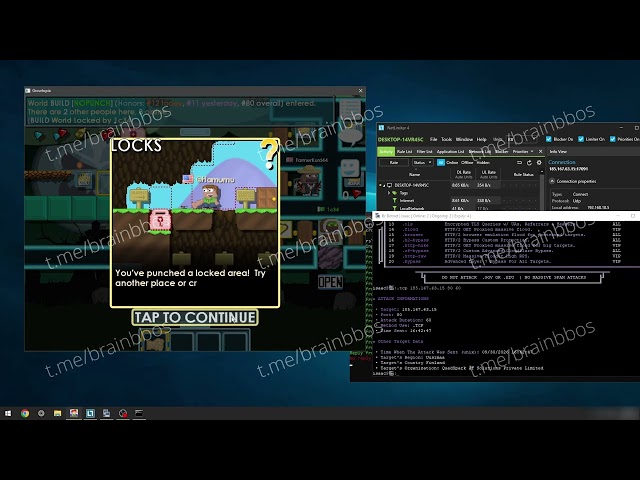The image size is (640, 480).
Task: Expand the Tags tree node
Action: point(389,193)
